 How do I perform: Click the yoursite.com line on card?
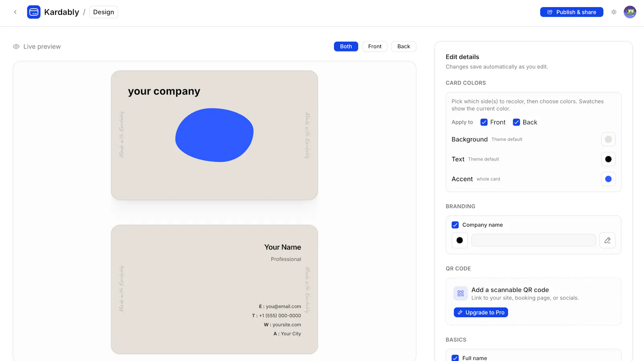point(282,325)
